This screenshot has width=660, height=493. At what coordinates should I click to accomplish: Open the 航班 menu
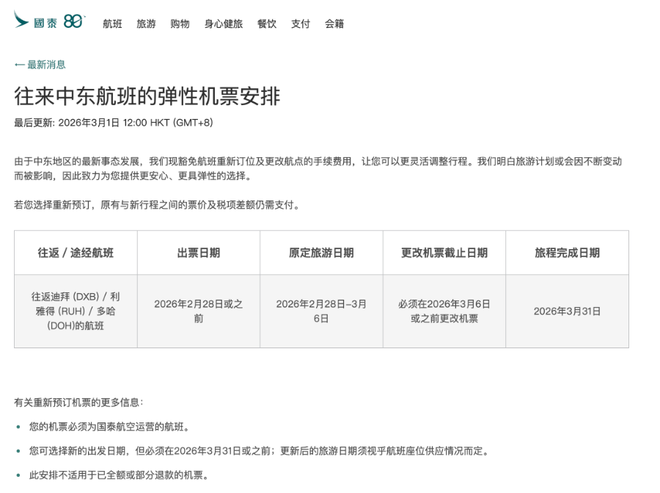(x=112, y=22)
